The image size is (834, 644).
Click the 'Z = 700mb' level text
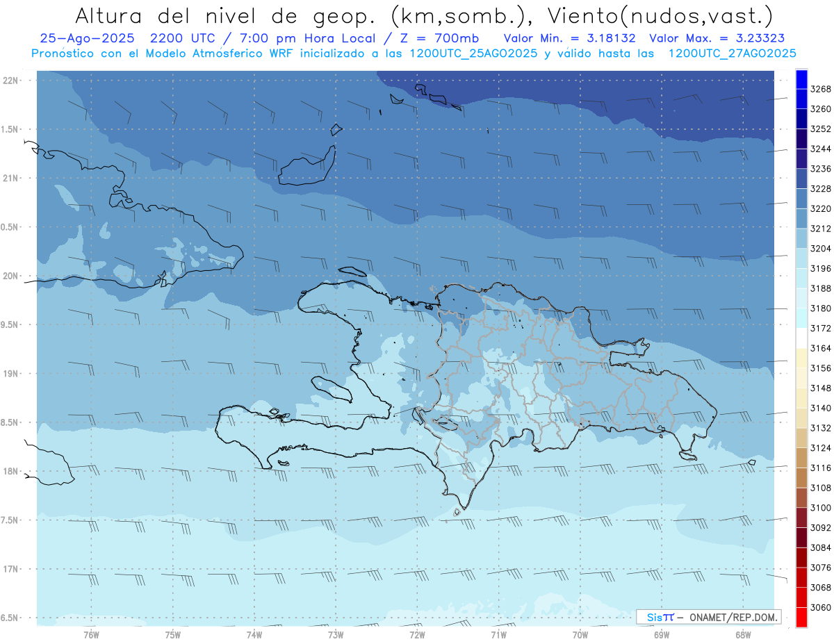click(x=439, y=38)
